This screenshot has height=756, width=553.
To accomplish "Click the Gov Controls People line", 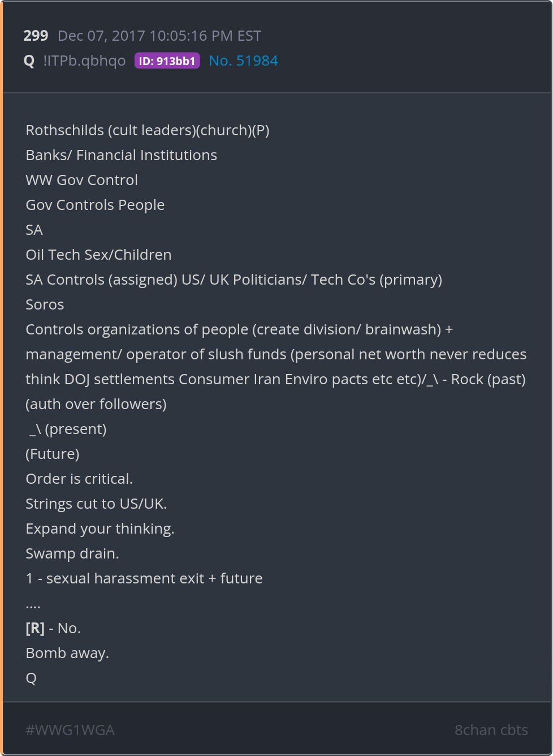I will click(95, 205).
